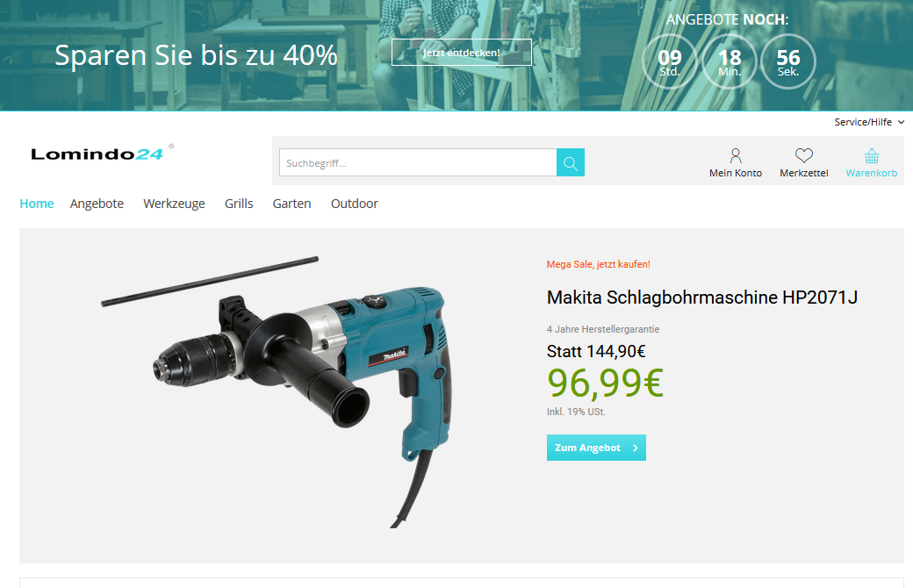Click the Makita drill product image
The image size is (913, 588).
coord(277,391)
